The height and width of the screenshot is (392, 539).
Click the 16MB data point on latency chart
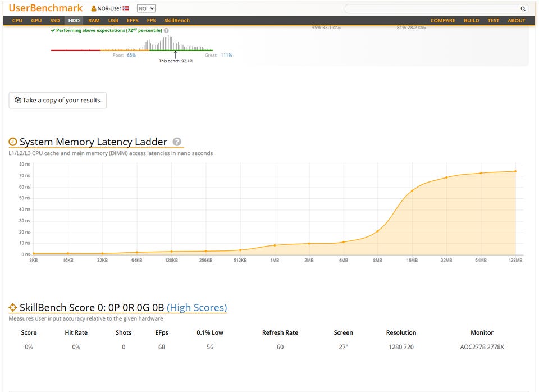coord(412,190)
